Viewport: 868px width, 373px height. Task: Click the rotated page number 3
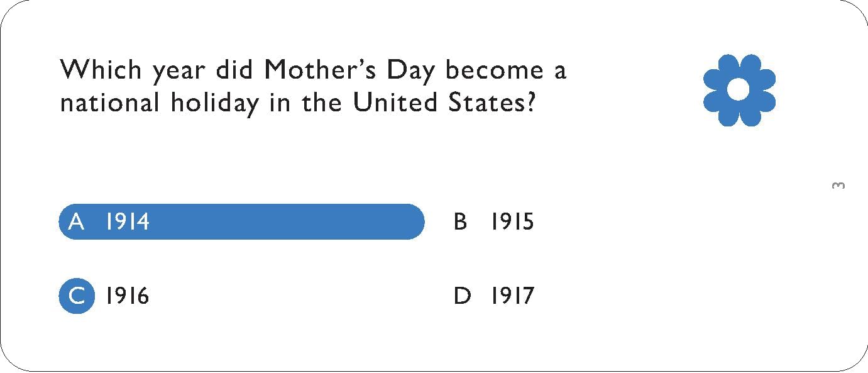(838, 186)
